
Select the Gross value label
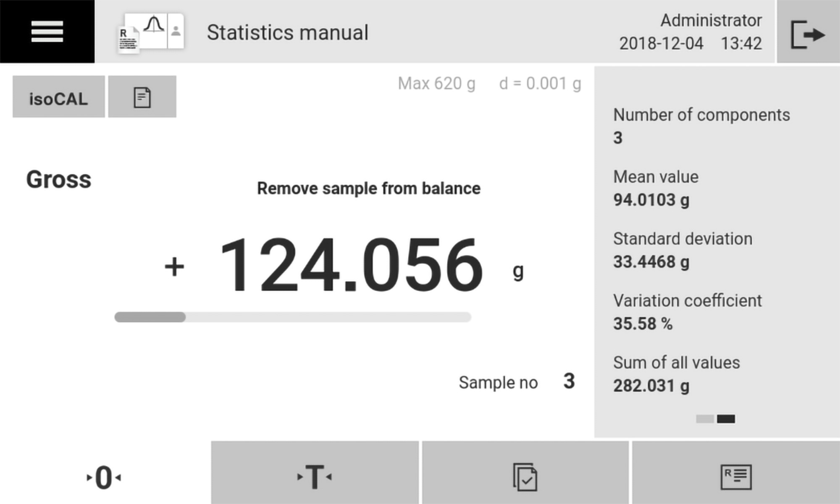point(59,180)
